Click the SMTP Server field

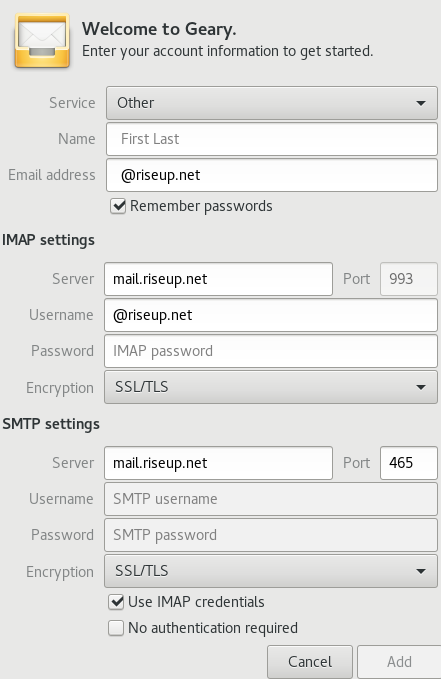tap(218, 463)
